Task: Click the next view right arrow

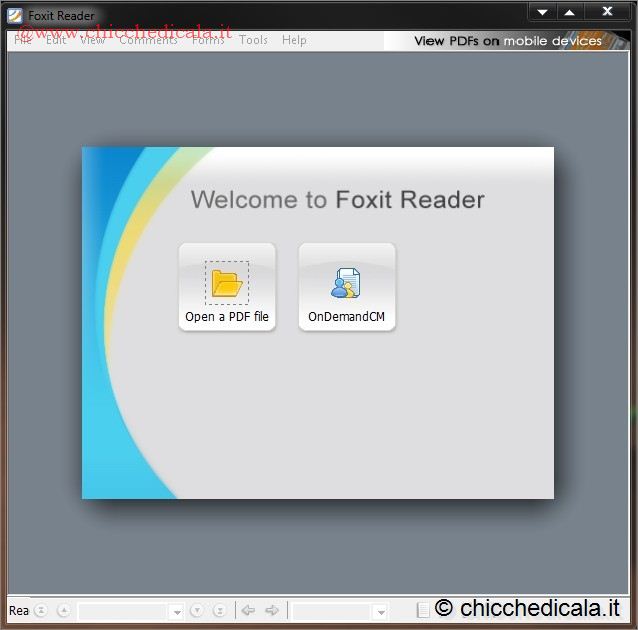Action: coord(271,610)
